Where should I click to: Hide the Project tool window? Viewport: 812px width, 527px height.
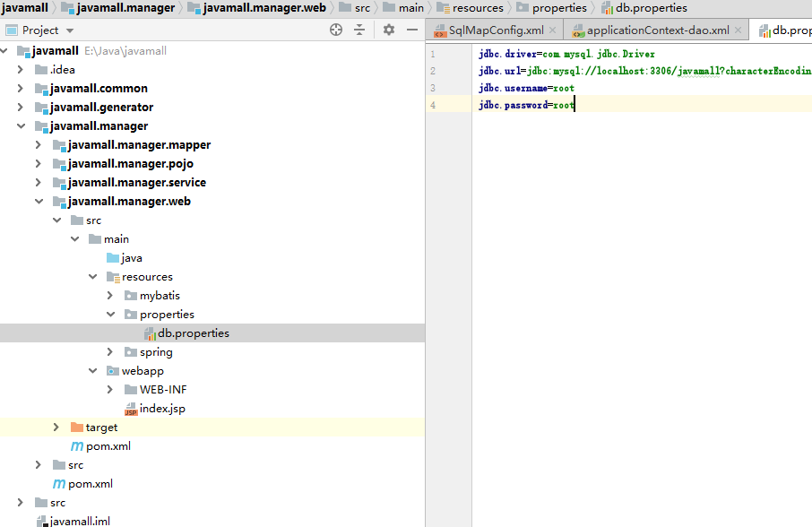coord(411,30)
